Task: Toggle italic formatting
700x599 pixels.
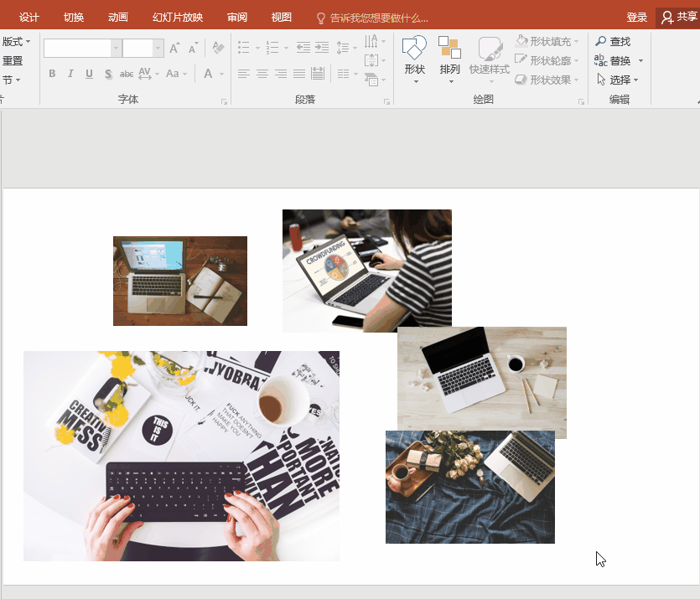Action: pos(70,74)
